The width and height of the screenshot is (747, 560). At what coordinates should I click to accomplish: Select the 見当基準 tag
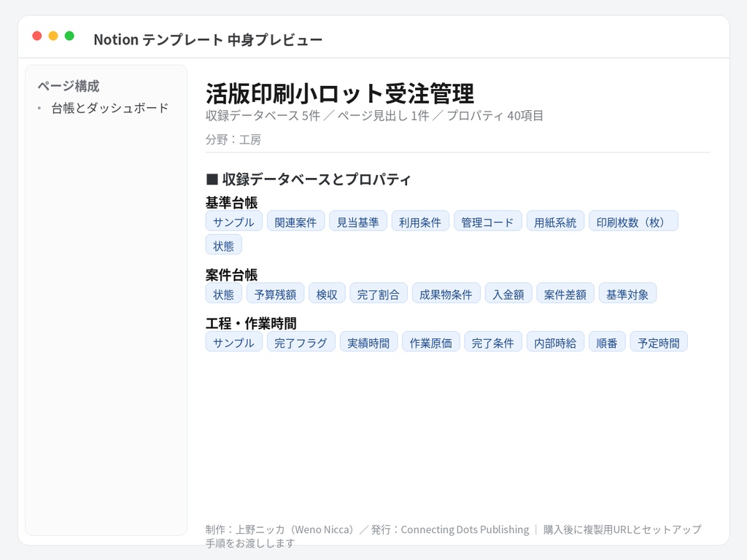coord(358,221)
